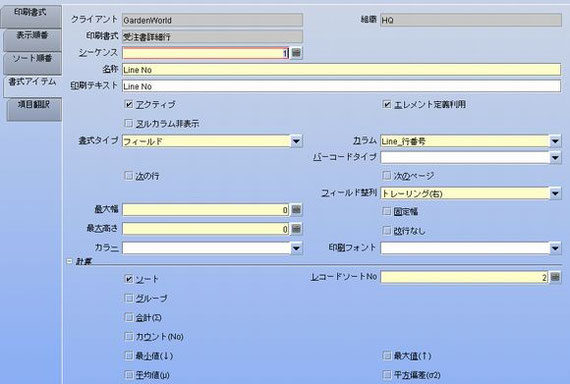Open the 印刷フォント dropdown

(x=555, y=248)
